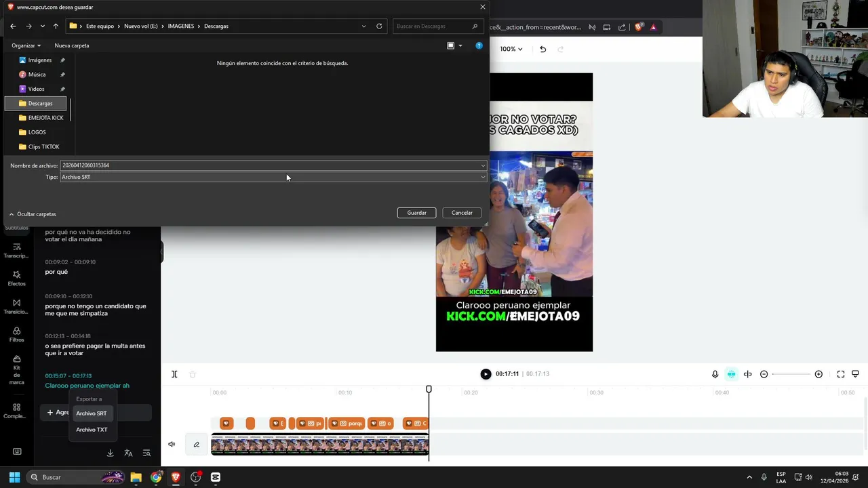Screen dimensions: 868x488
Task: Select caption 'Clarooo peruano ejemplar ah'
Action: click(87, 386)
